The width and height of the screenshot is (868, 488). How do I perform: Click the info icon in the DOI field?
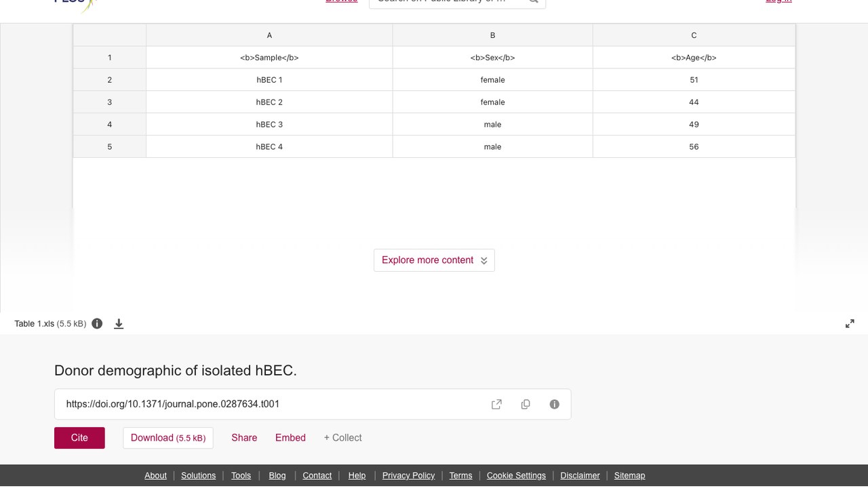point(555,405)
